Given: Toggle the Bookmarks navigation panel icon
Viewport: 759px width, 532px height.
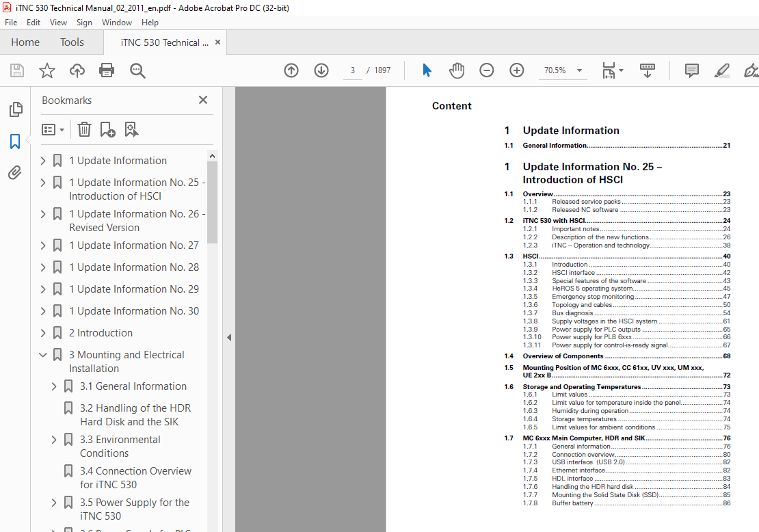Looking at the screenshot, I should click(x=15, y=142).
